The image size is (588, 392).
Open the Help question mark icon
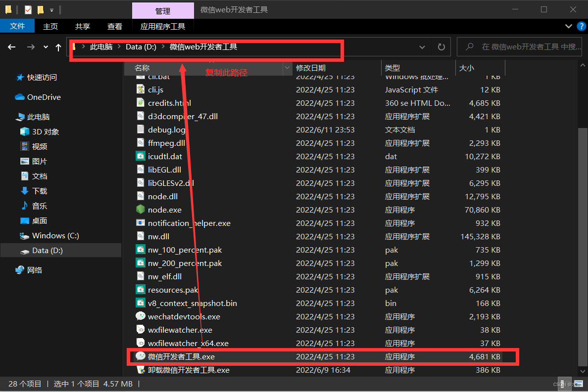click(581, 26)
